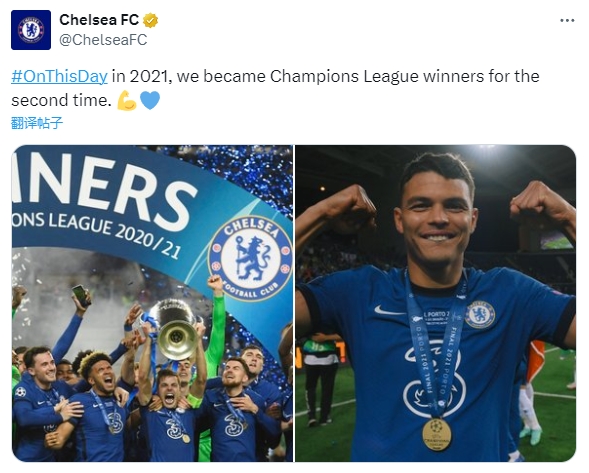The height and width of the screenshot is (473, 589).
Task: Follow the #OnThisDay hashtag link
Action: tap(59, 76)
